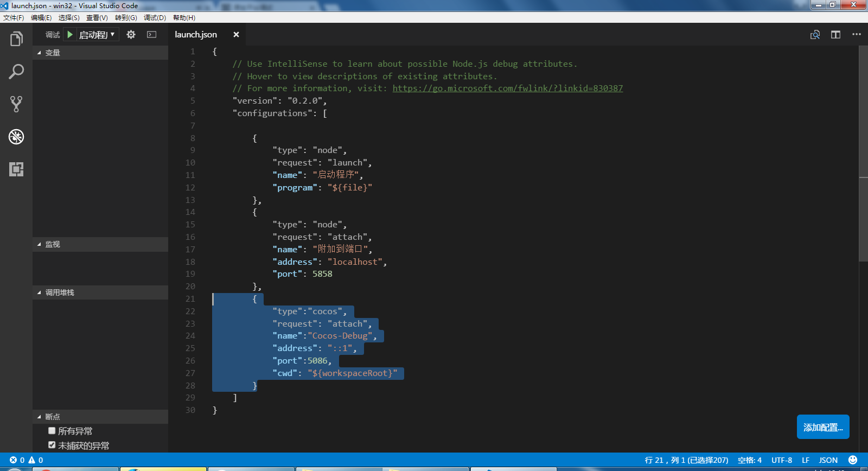Screen dimensions: 868x471
Task: Change file encoding via UTF-8
Action: (x=782, y=460)
